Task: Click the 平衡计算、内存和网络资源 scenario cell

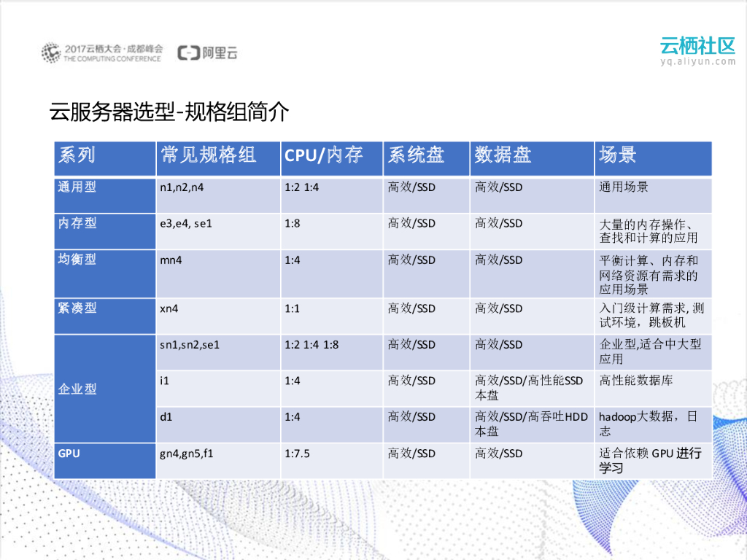Action: pos(653,274)
